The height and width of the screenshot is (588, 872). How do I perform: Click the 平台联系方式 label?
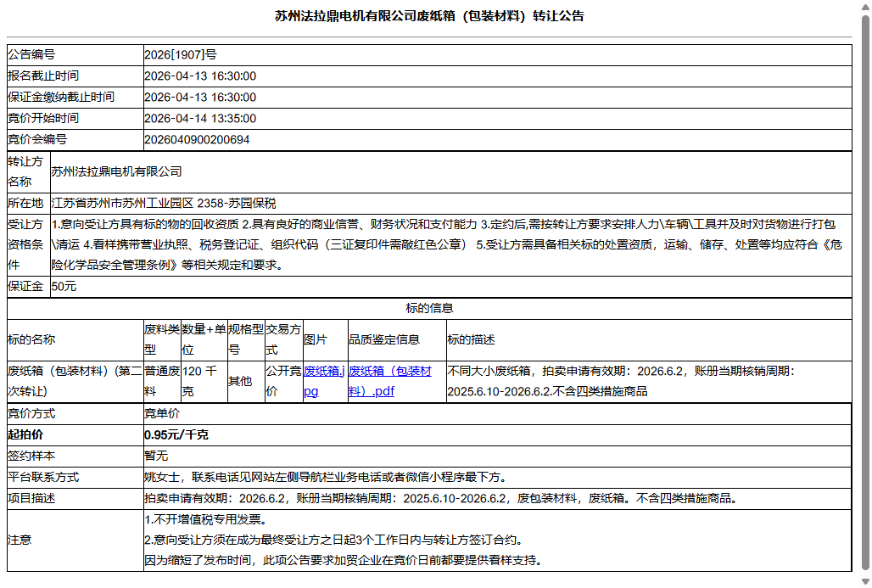click(43, 477)
